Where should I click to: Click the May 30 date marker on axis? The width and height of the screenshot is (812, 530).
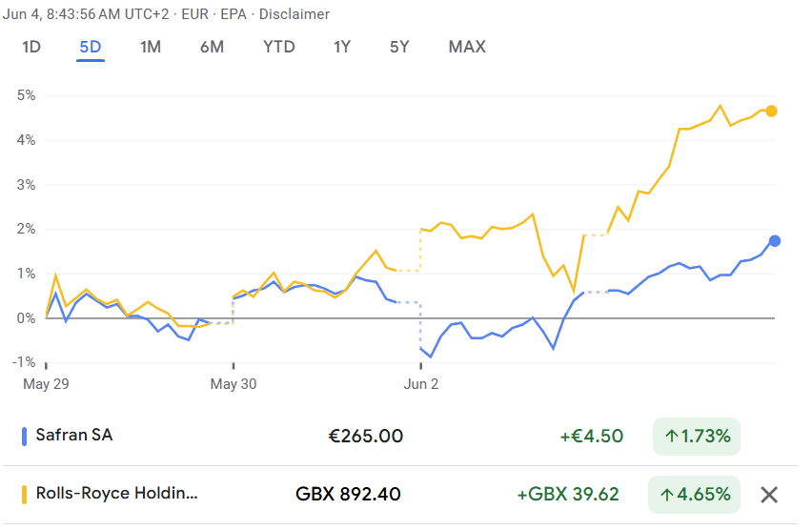click(234, 384)
